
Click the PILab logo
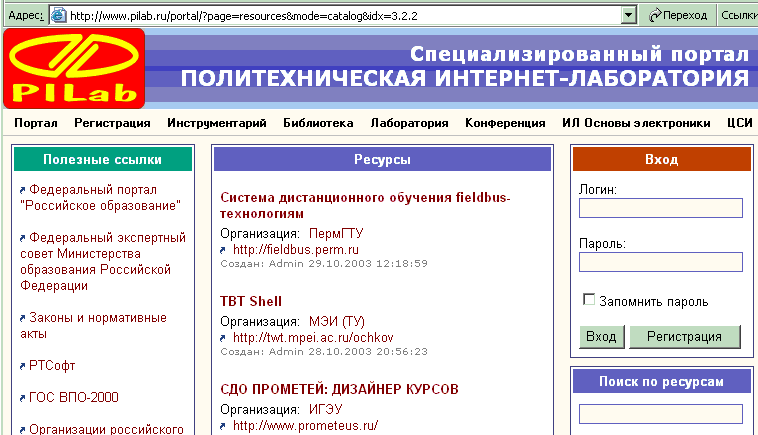74,68
